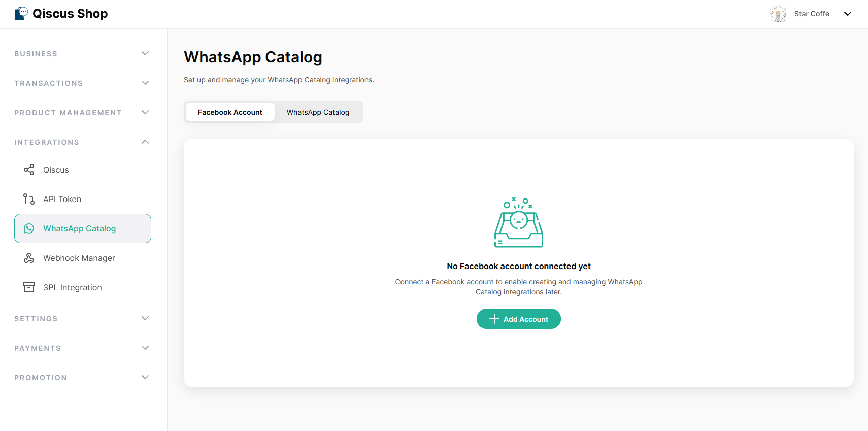Expand the Business sidebar section

click(x=145, y=53)
